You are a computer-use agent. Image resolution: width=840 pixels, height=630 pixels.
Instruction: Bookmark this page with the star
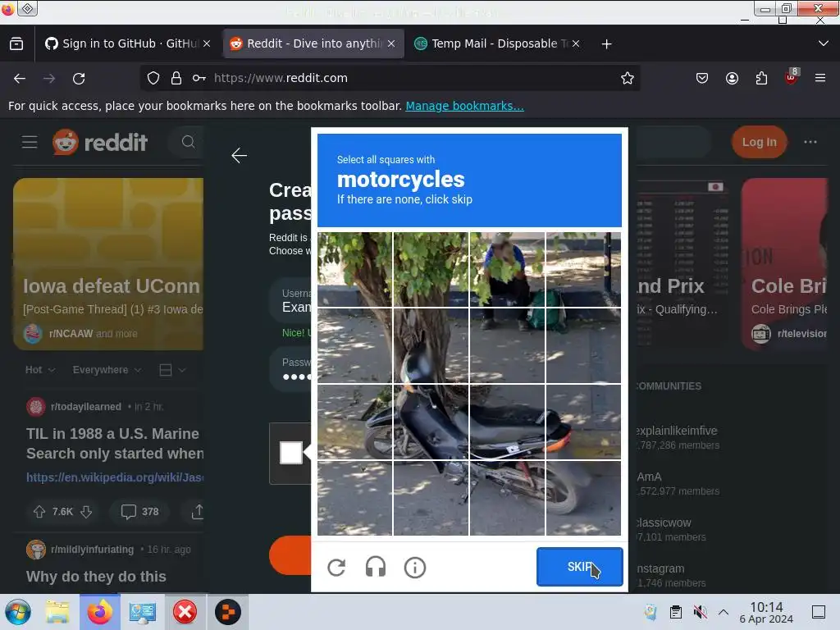pos(628,78)
